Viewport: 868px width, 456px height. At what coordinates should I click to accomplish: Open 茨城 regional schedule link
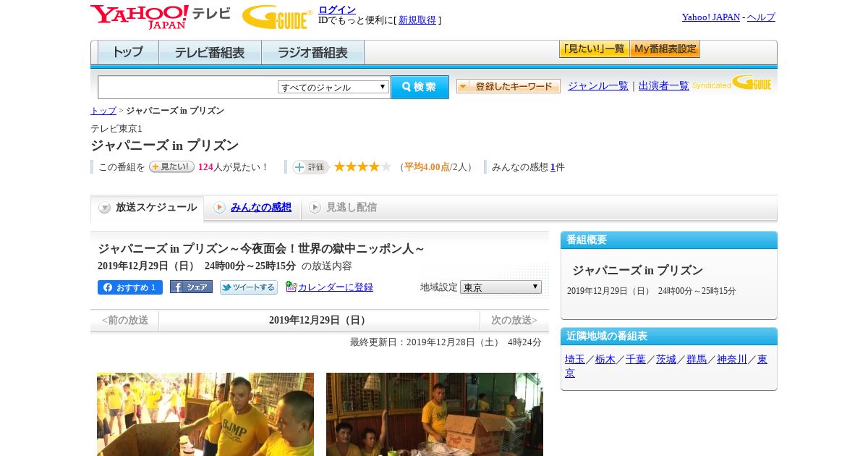point(666,359)
